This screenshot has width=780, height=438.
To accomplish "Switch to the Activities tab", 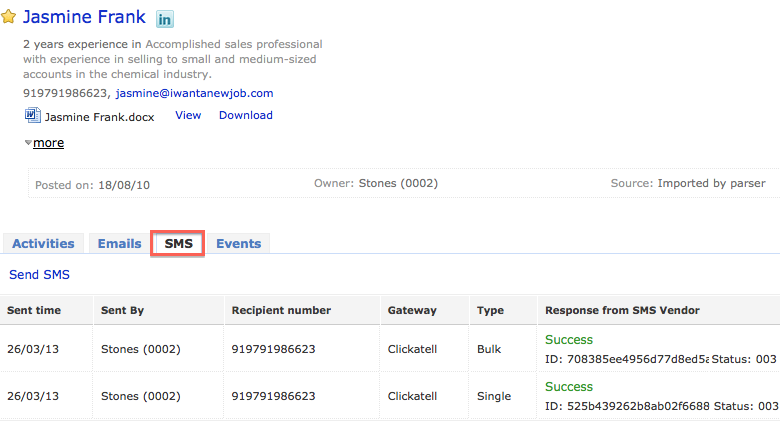I will (43, 243).
